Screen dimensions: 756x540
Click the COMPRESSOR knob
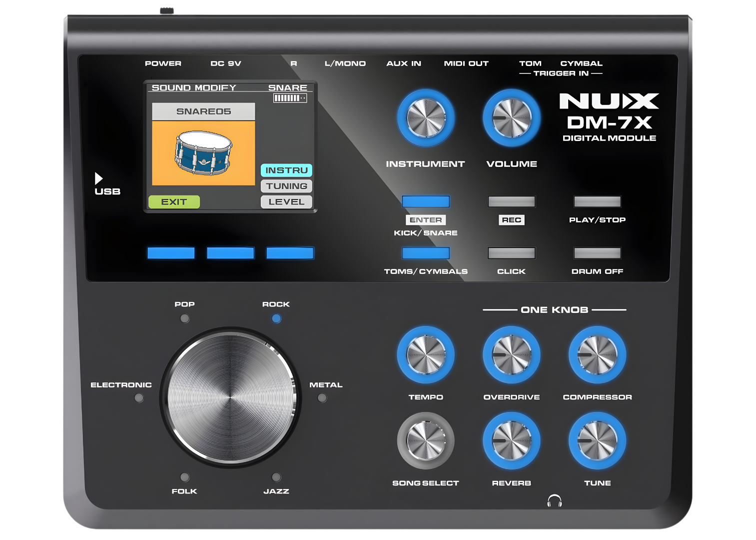tap(598, 355)
